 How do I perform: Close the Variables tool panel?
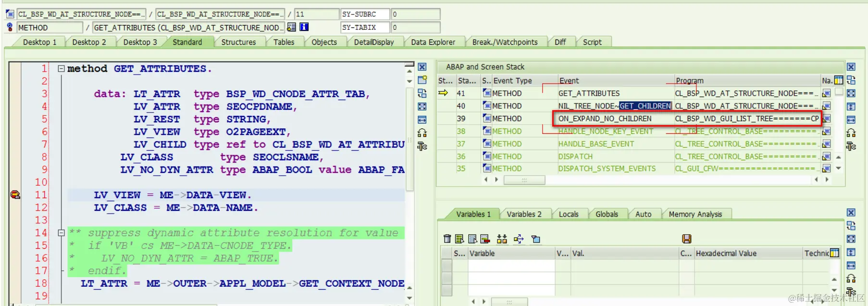851,213
